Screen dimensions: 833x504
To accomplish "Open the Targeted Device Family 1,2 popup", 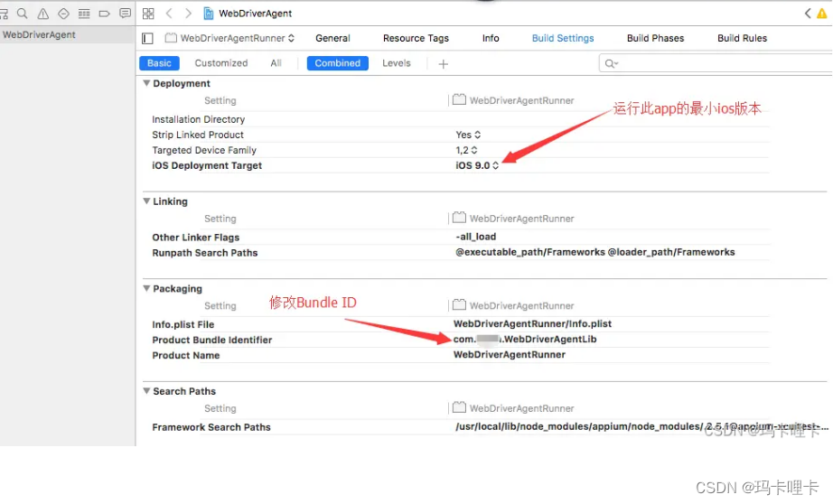I will pos(466,150).
